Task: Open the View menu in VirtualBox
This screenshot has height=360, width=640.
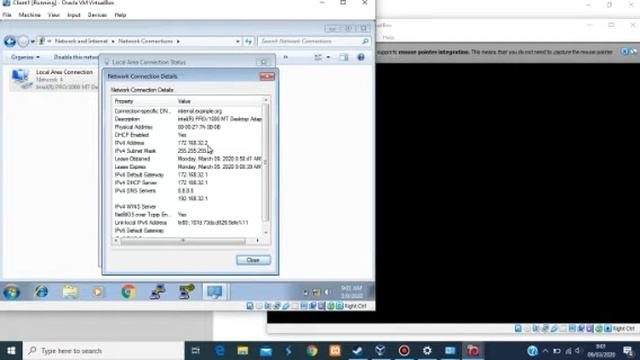Action: coord(53,15)
